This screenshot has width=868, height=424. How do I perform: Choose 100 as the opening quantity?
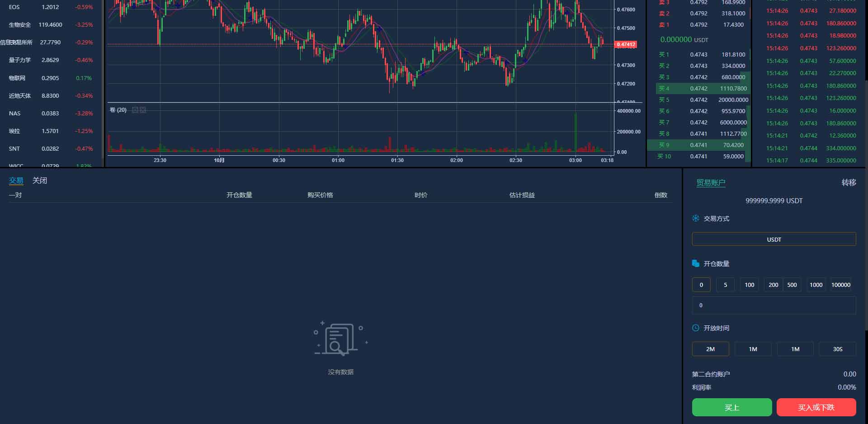click(x=749, y=285)
